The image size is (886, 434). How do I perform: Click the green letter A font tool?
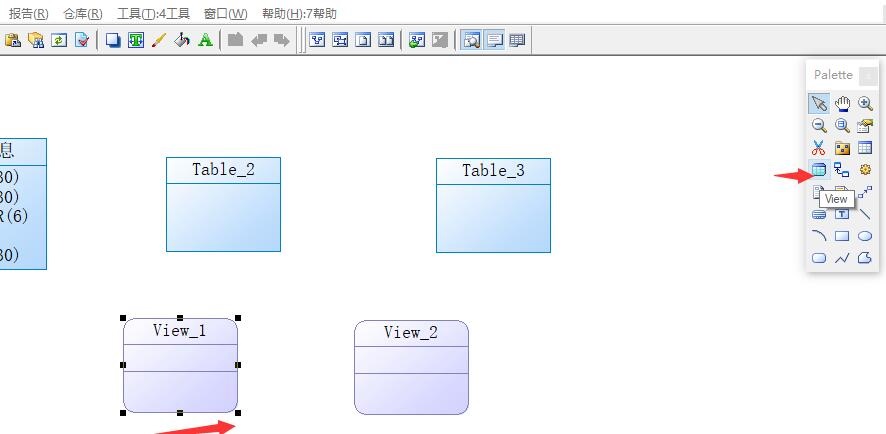(205, 40)
